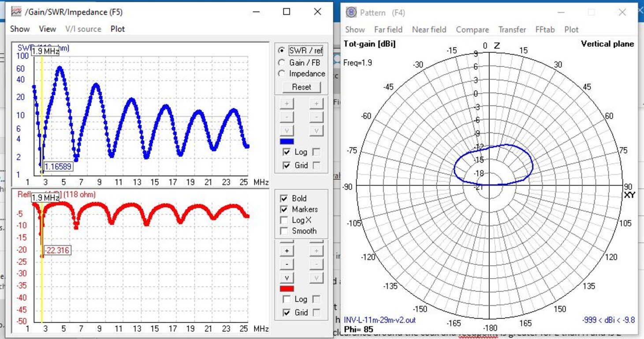
Task: Click the blue SWR curve color swatch
Action: tap(287, 142)
